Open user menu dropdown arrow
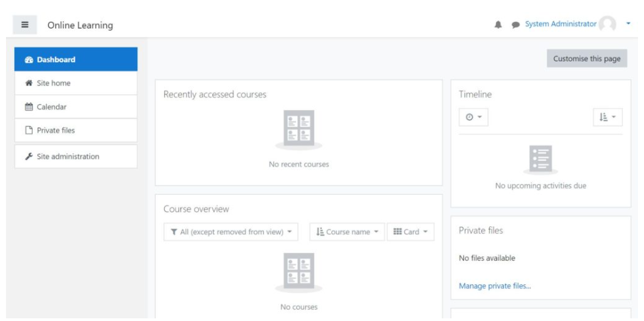This screenshot has width=644, height=321. point(628,24)
